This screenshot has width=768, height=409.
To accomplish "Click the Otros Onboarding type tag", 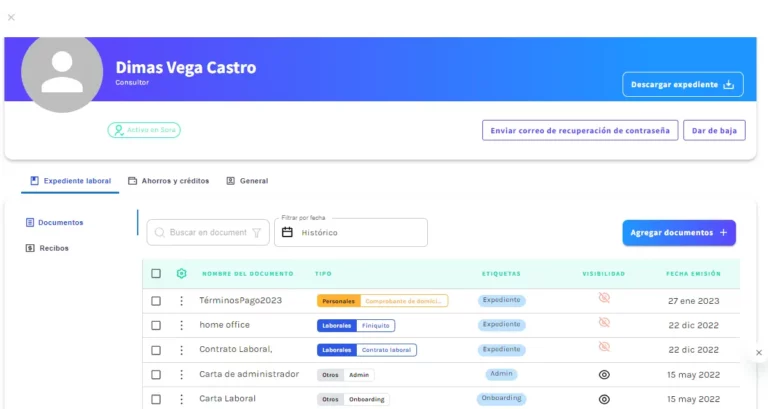I will click(353, 399).
